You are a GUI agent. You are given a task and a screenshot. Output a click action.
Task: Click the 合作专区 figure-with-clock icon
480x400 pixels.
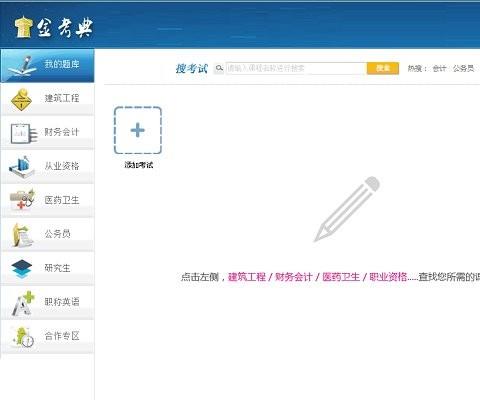pyautogui.click(x=23, y=336)
